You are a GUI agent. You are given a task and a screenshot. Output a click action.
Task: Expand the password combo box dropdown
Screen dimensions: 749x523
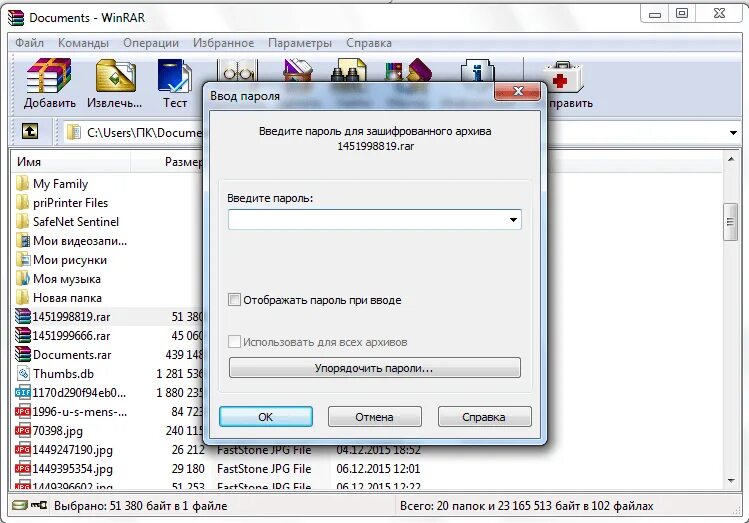click(514, 220)
